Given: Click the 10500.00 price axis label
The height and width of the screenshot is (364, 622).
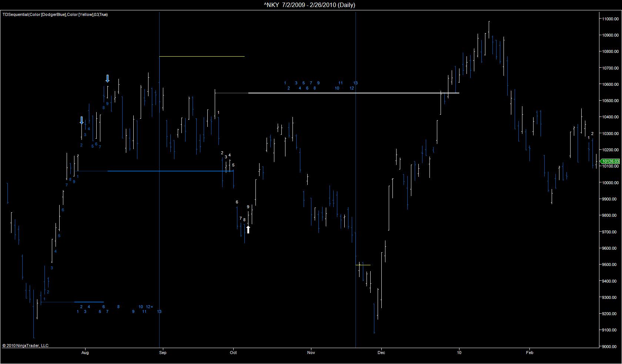Looking at the screenshot, I should [610, 101].
